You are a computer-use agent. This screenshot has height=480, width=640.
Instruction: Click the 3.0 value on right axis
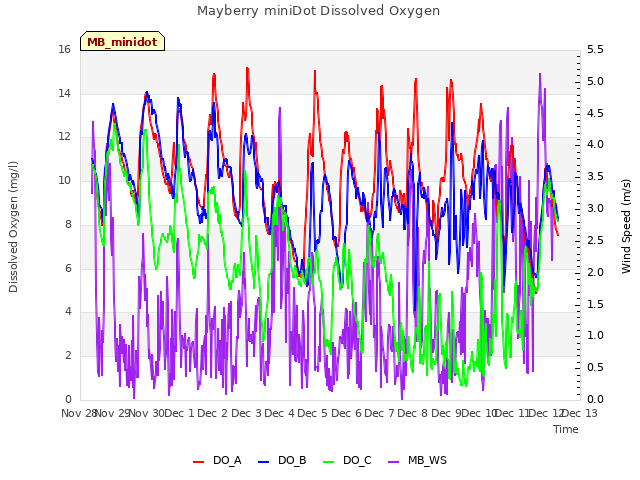(x=595, y=209)
